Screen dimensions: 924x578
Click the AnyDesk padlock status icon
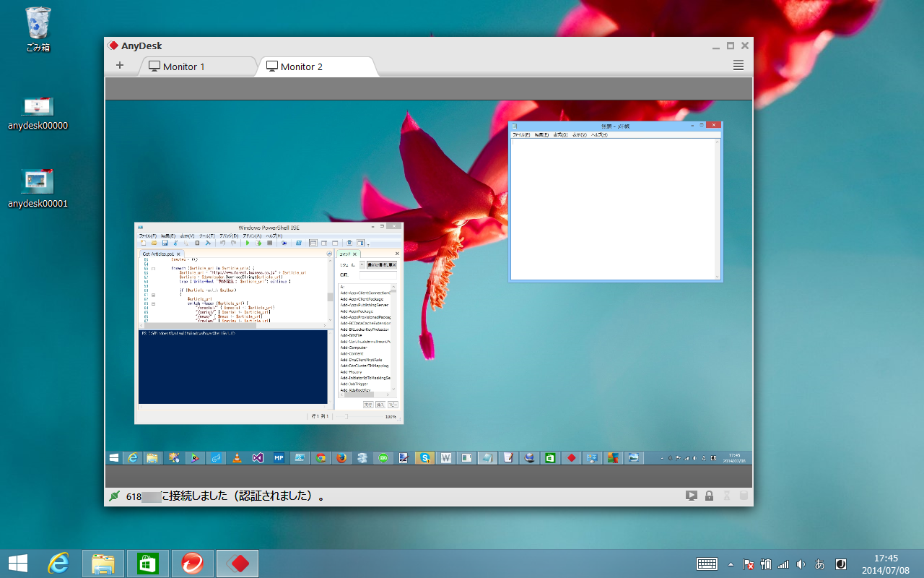coord(709,496)
